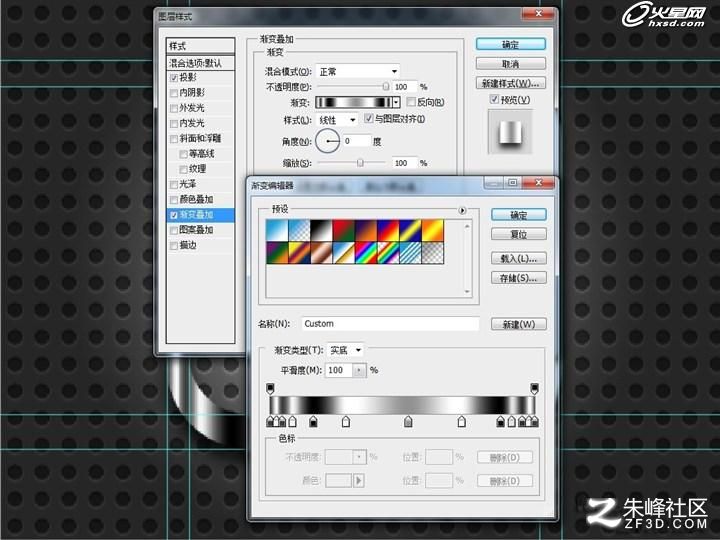Click the 平滑度 smoothness arrow button

(359, 370)
